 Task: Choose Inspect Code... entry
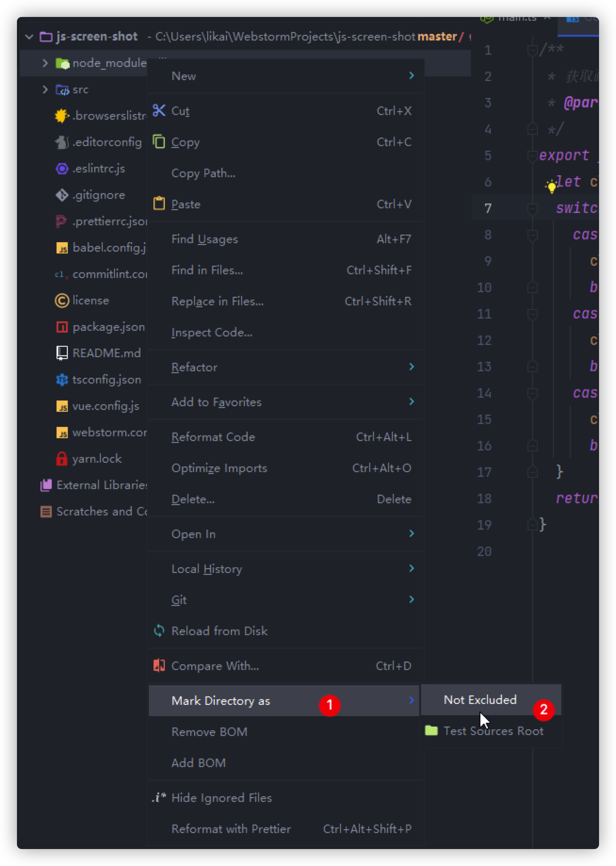286,332
